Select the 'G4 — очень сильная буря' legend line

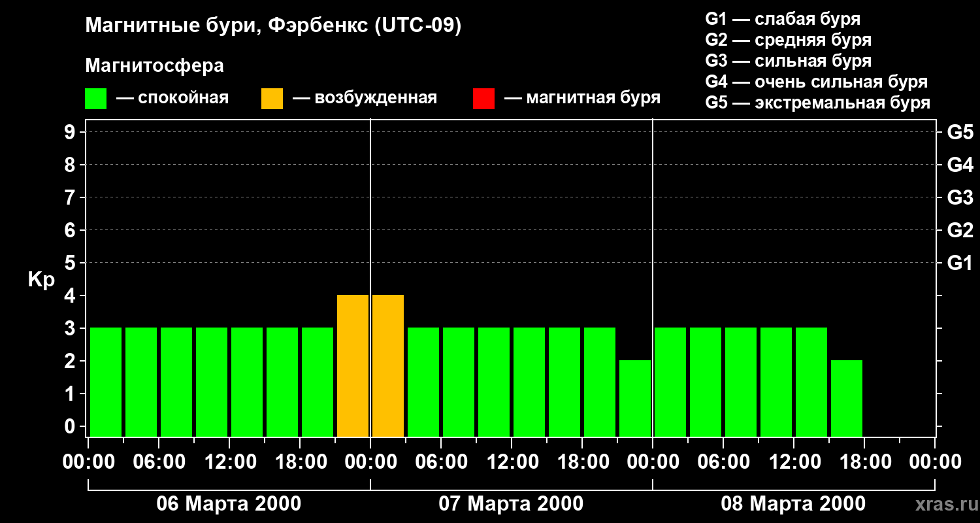click(817, 82)
